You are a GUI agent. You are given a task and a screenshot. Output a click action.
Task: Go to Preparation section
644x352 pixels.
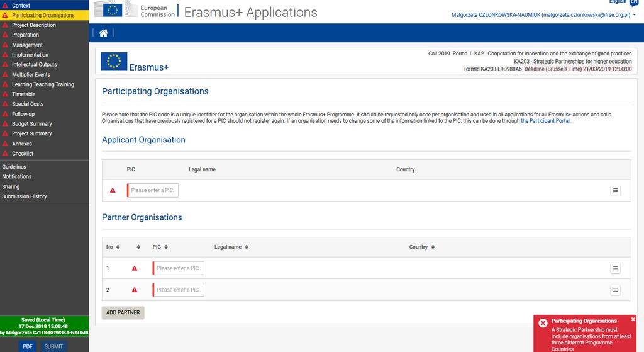pyautogui.click(x=25, y=35)
